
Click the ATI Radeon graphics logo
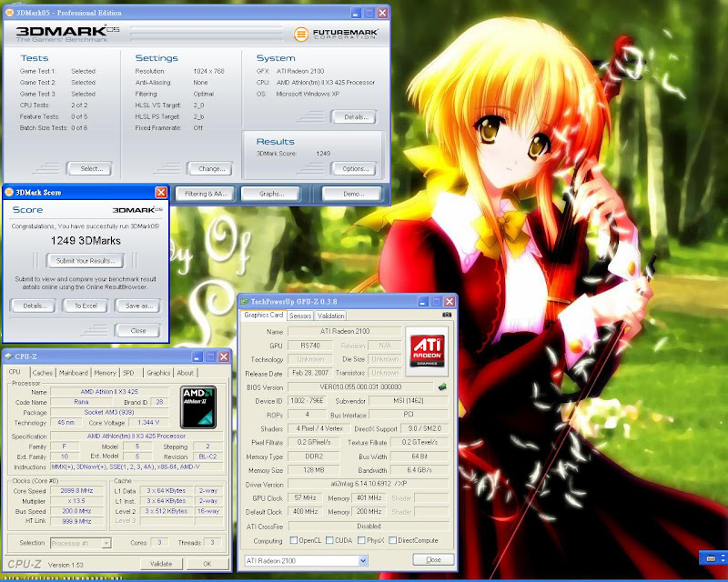coord(427,351)
